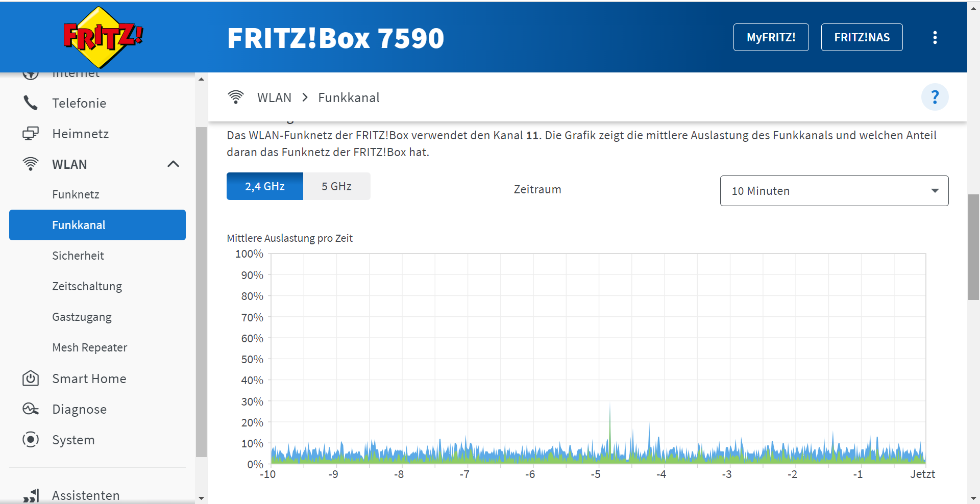The width and height of the screenshot is (980, 504).
Task: Click the '-5' time axis label
Action: (x=596, y=474)
